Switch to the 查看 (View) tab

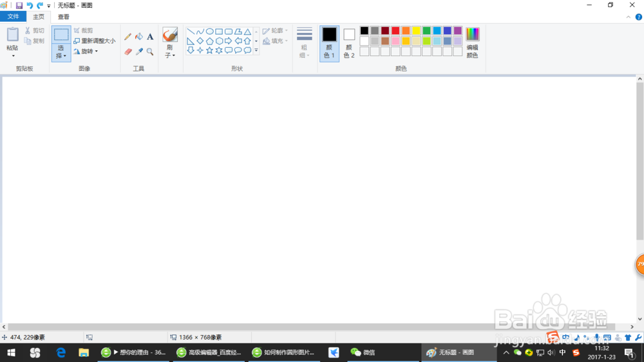click(64, 17)
